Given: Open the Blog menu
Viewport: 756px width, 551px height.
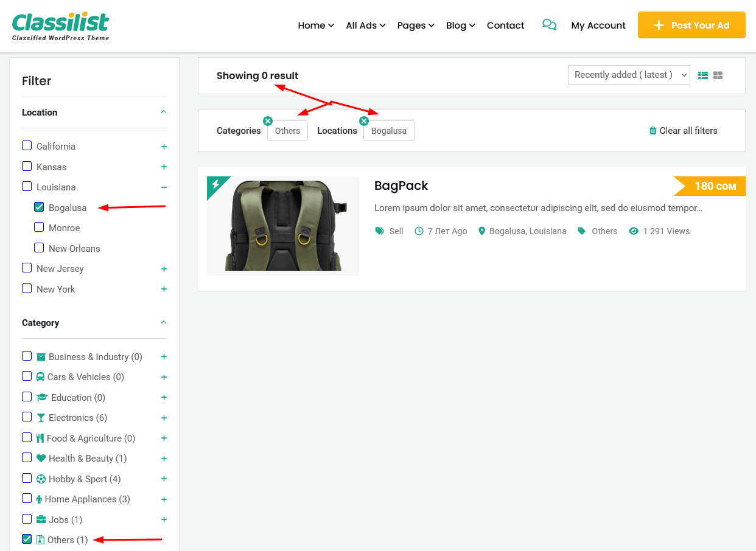Looking at the screenshot, I should pyautogui.click(x=461, y=26).
